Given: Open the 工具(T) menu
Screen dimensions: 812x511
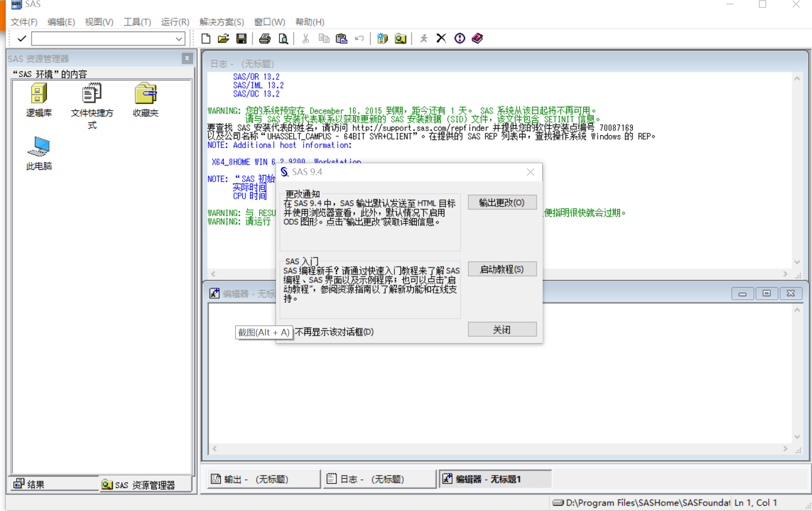Looking at the screenshot, I should point(137,22).
